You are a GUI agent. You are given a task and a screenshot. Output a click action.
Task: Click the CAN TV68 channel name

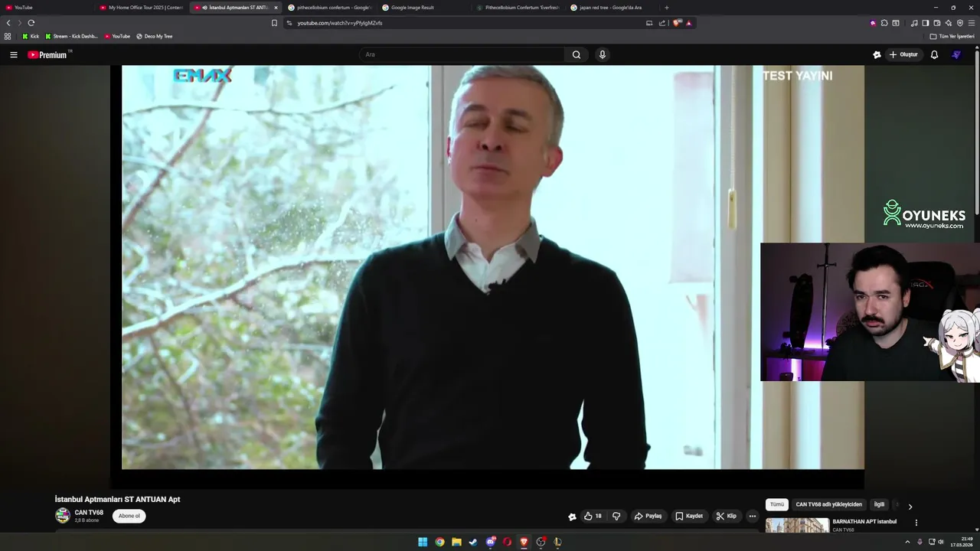click(x=89, y=513)
